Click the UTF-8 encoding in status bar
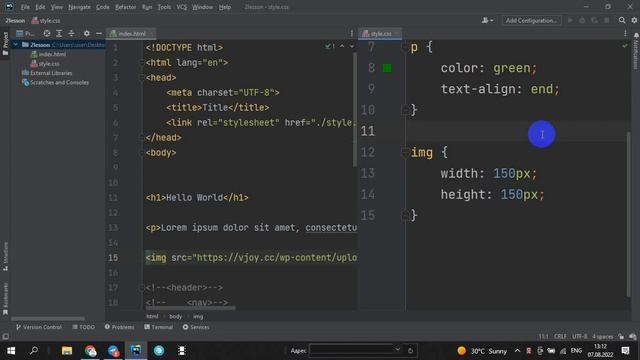Image resolution: width=640 pixels, height=360 pixels. 580,337
